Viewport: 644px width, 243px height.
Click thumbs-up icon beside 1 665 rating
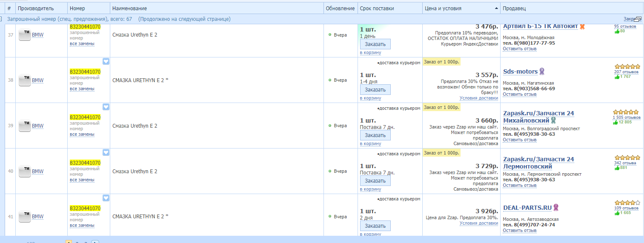pos(617,213)
